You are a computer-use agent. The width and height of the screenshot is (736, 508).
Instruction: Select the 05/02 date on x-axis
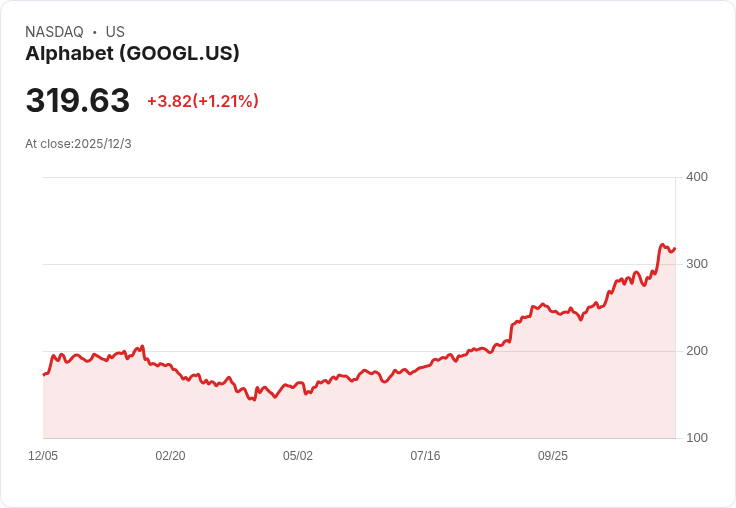tap(298, 456)
